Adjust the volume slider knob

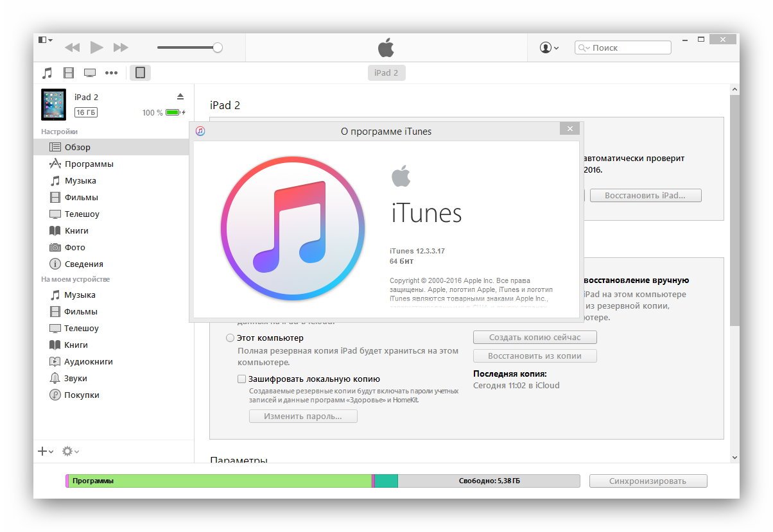coord(218,47)
